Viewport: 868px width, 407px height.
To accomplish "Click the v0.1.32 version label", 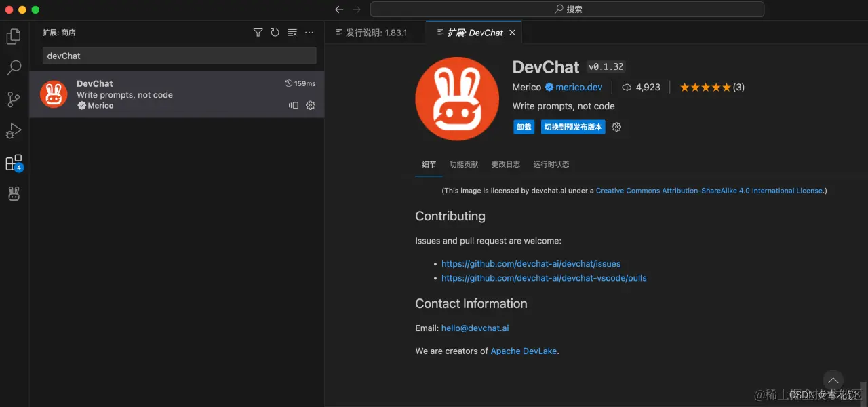I will click(606, 67).
